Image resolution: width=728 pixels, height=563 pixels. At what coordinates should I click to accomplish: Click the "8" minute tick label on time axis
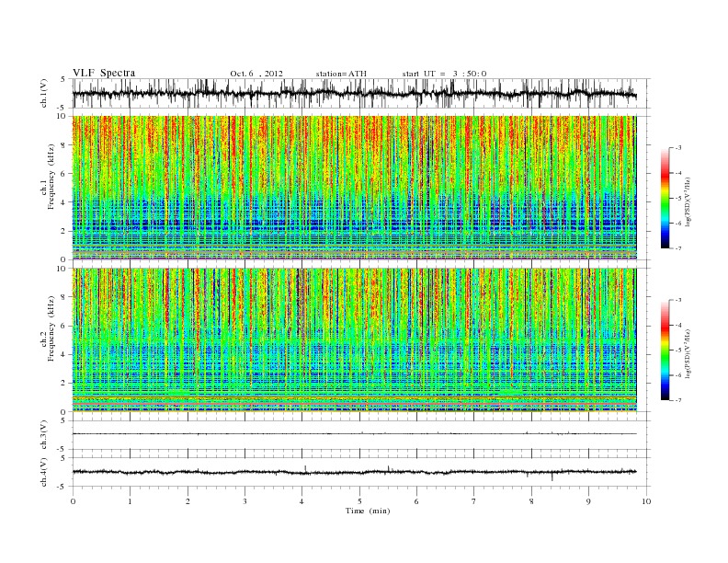(x=531, y=501)
